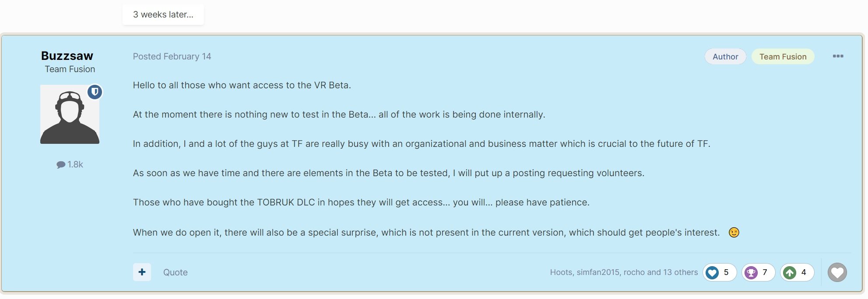Click the speech bubble 1.8k post count
The width and height of the screenshot is (868, 299).
[70, 164]
